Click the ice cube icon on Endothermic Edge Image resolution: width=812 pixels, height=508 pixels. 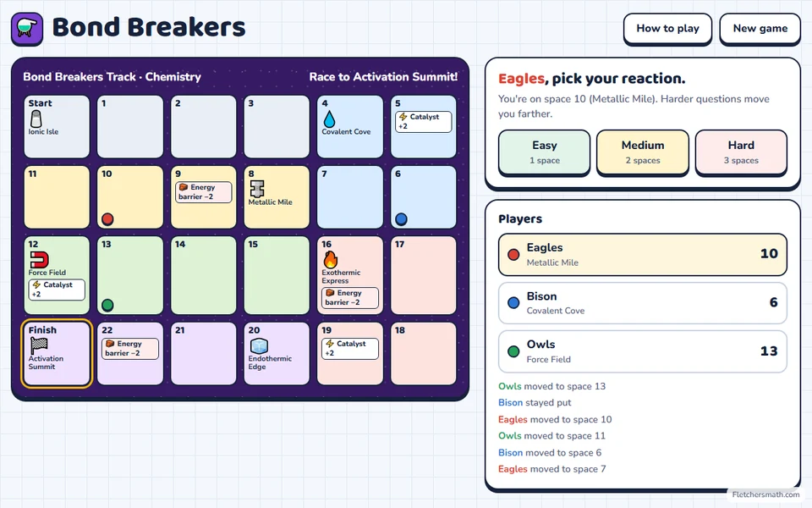(259, 345)
